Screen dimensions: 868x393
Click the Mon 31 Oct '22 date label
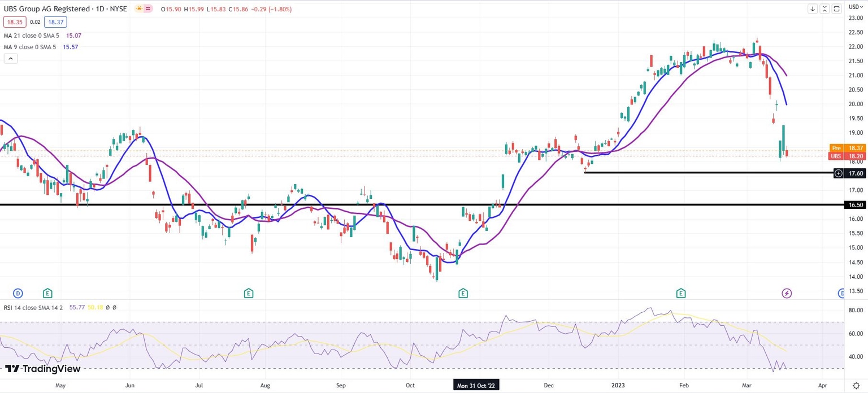tap(477, 385)
